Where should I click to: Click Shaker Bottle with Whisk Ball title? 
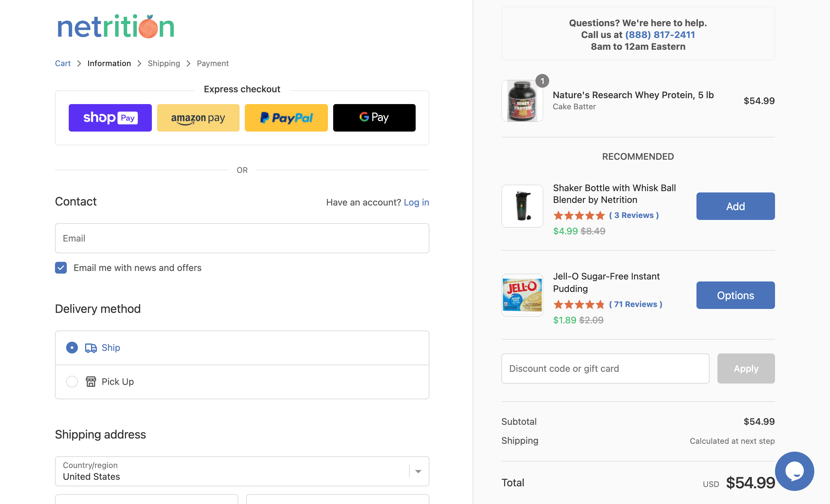614,194
